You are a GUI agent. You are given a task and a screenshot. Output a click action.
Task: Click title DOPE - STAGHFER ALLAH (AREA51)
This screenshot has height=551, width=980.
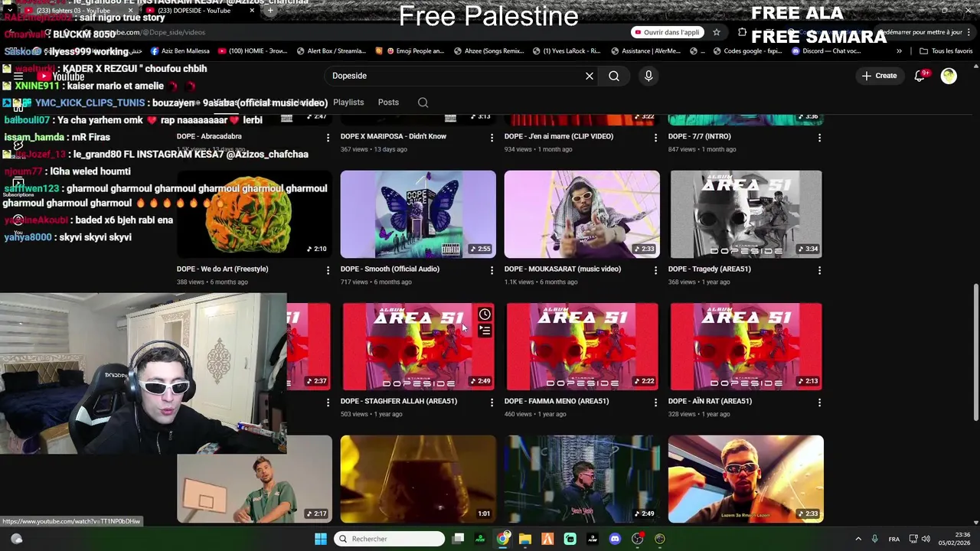click(399, 401)
